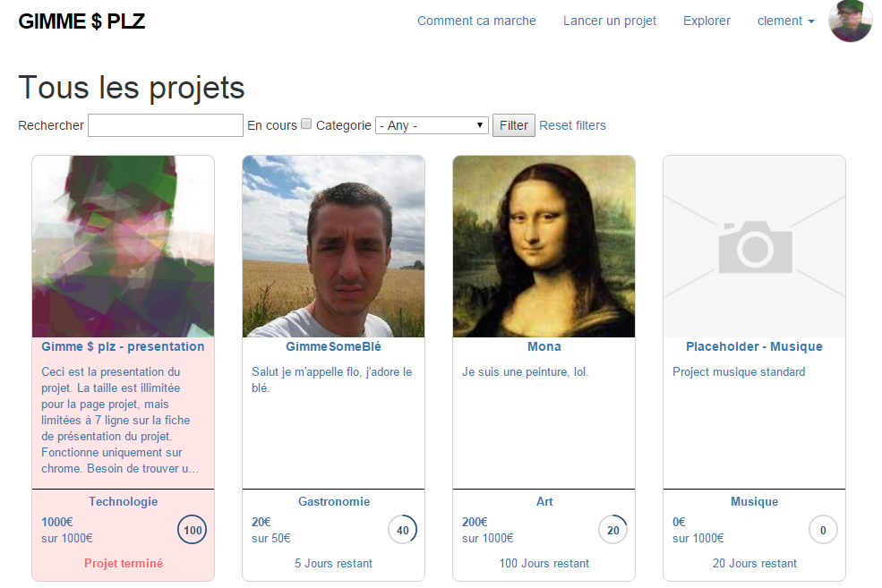882x588 pixels.
Task: Open the Mona project title
Action: [x=544, y=346]
